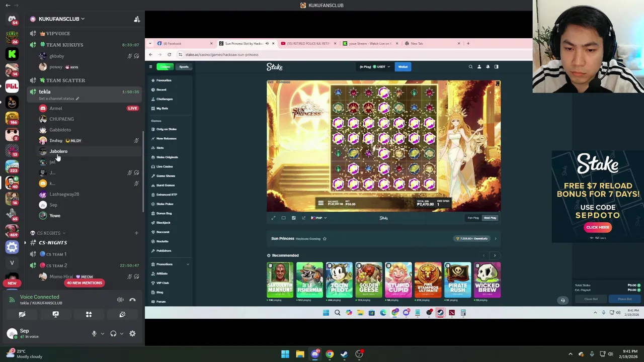Open the soundboard button
The image size is (644, 362).
pos(122,314)
